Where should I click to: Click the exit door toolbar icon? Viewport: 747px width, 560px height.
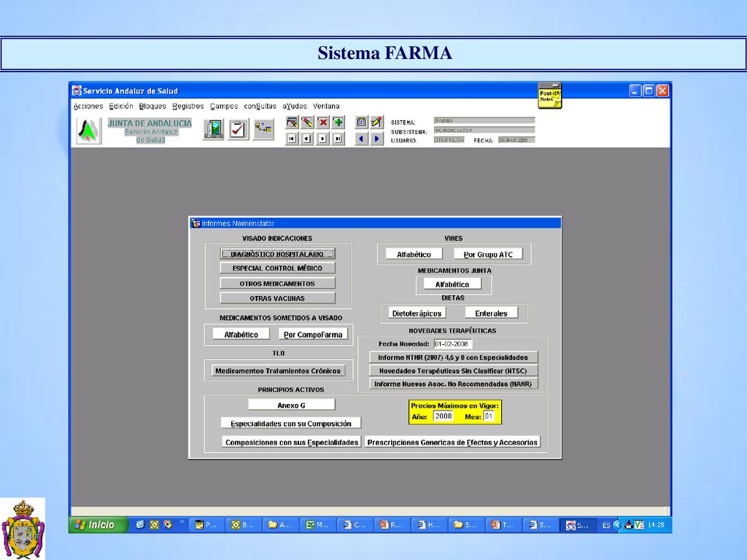(x=214, y=130)
